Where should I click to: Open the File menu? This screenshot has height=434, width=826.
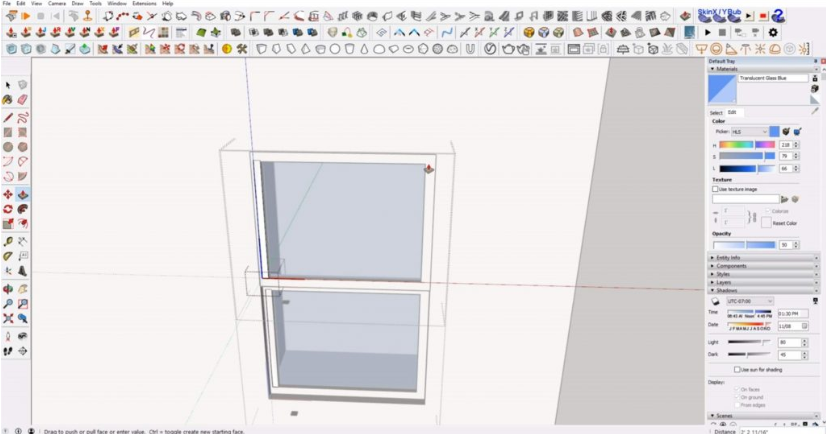pos(6,3)
